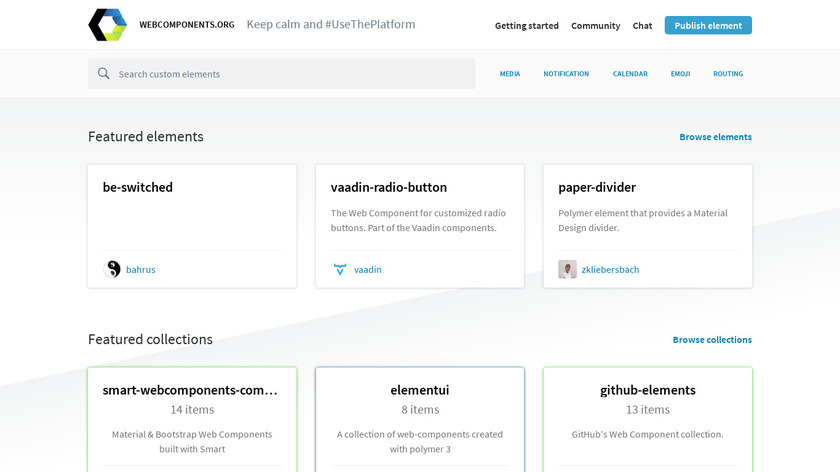Click the webcomponents.org hexagon logo
The width and height of the screenshot is (840, 472).
click(108, 25)
